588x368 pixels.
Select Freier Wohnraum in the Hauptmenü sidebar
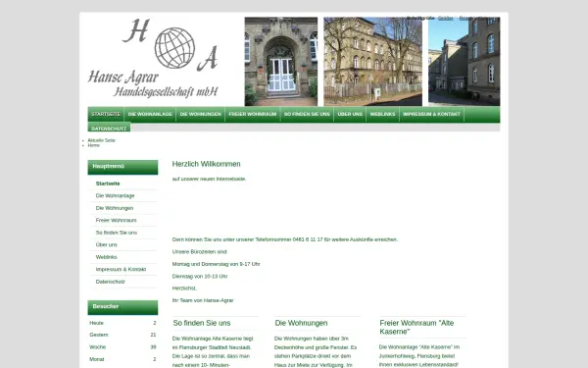click(x=116, y=220)
